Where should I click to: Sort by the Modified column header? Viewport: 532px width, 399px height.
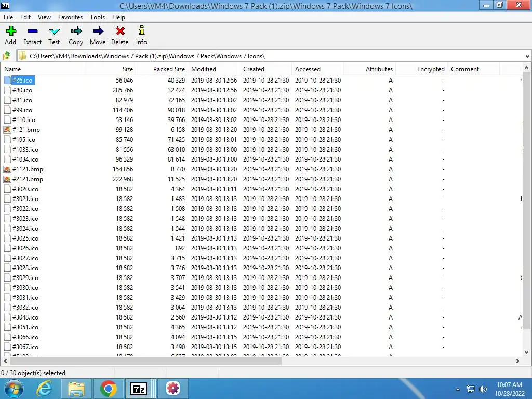(214, 69)
